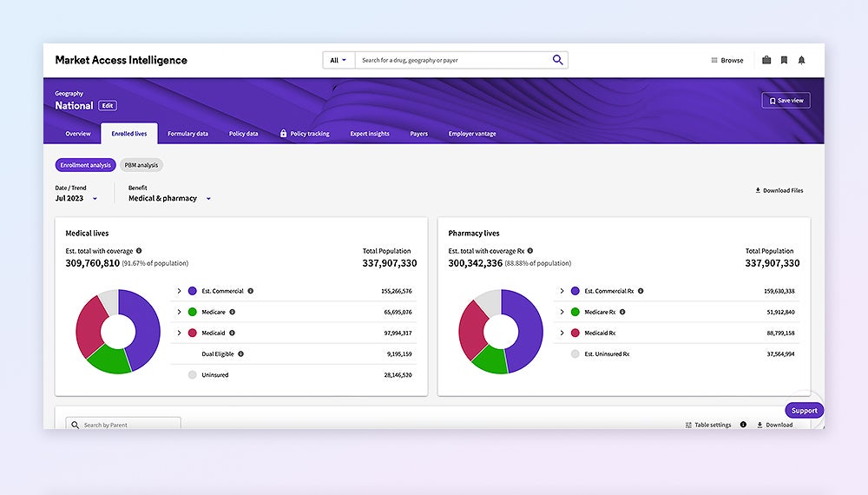Click the magnifier search icon in search bar
Screen dimensions: 868x495
point(557,60)
